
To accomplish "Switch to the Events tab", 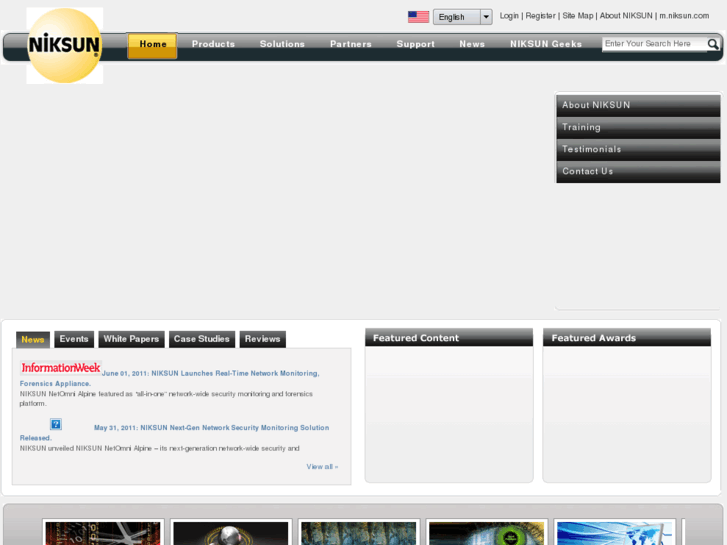I will pyautogui.click(x=74, y=339).
